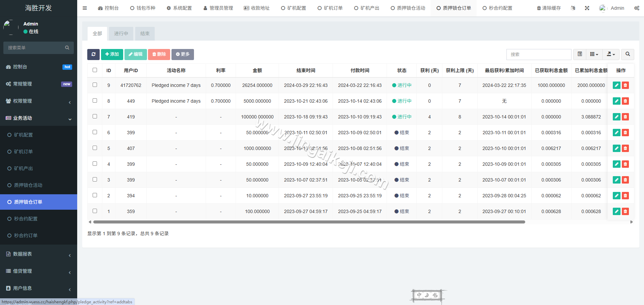Open the column visibility dropdown above the table

point(594,54)
